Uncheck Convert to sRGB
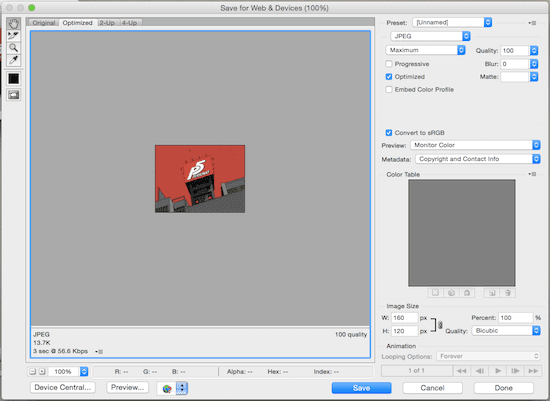The height and width of the screenshot is (401, 550). pyautogui.click(x=389, y=133)
